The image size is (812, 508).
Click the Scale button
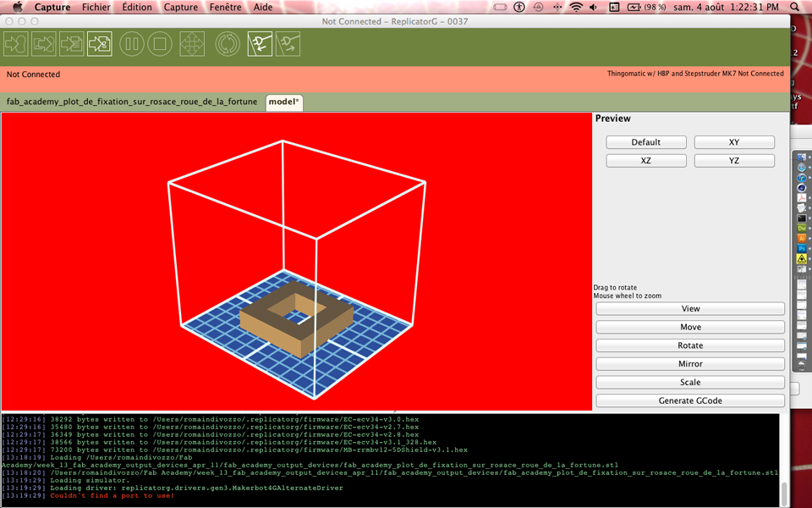click(x=690, y=382)
